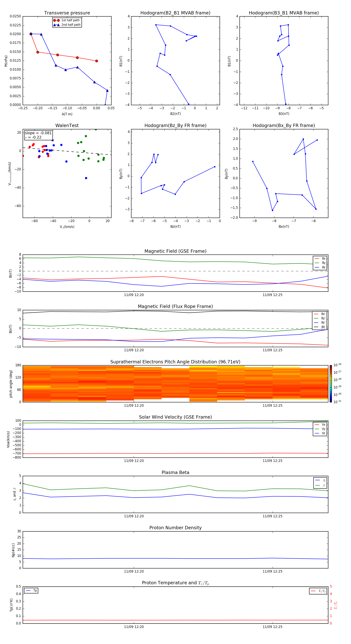This screenshot has width=351, height=644.
Task: Click the 'Tp' legend entry
Action: pyautogui.click(x=31, y=591)
